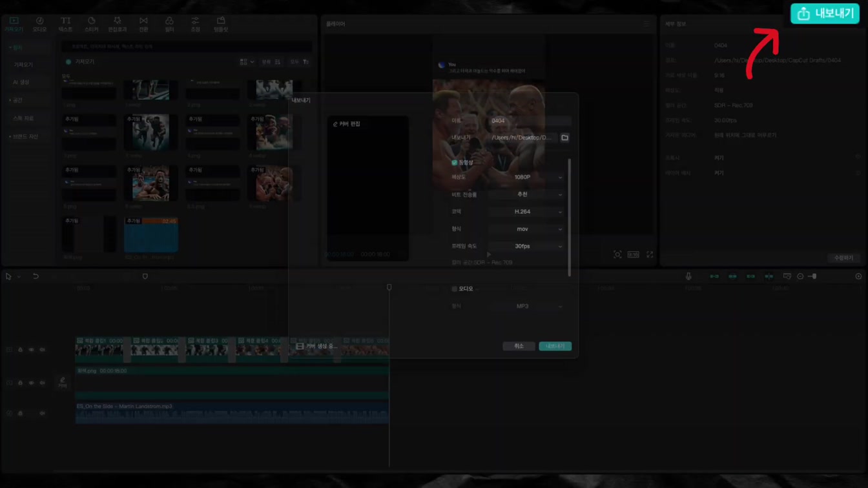The height and width of the screenshot is (488, 868).
Task: Adjust the timeline zoom slider
Action: [x=813, y=276]
